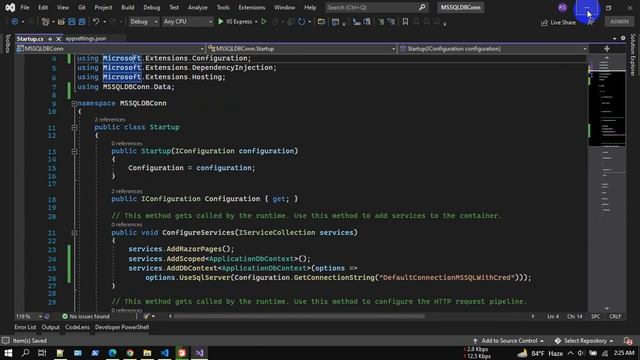Click the feedback person icon by Live Share
This screenshot has width=640, height=360.
[x=590, y=22]
